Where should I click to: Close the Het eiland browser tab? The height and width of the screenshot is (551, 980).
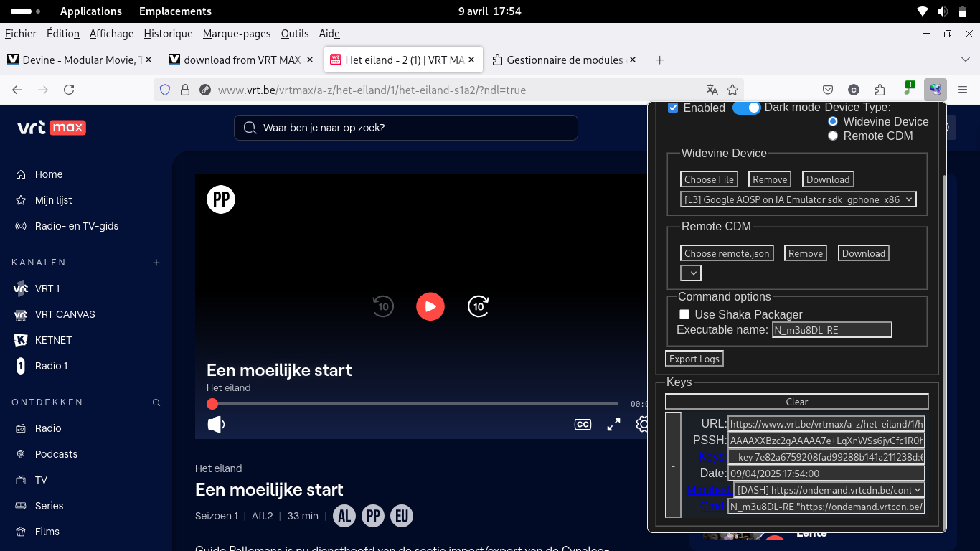click(x=471, y=60)
